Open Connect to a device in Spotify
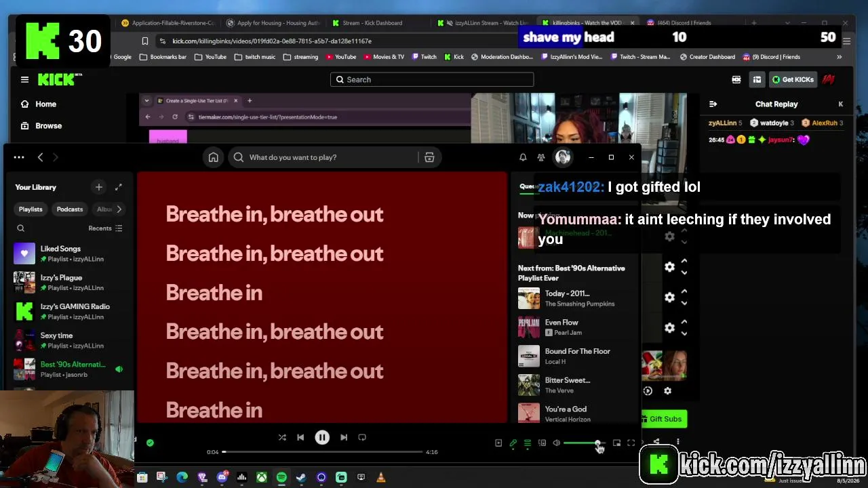The width and height of the screenshot is (868, 488). point(542,443)
